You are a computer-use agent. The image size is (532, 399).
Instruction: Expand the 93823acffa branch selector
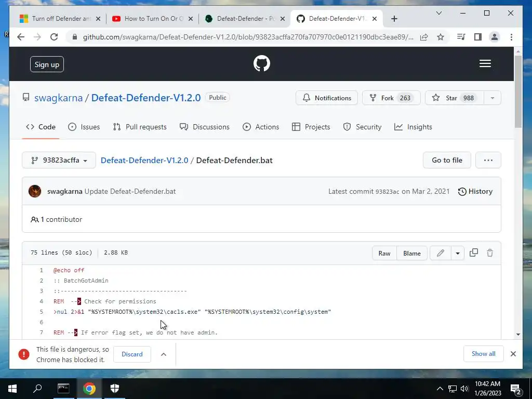59,160
